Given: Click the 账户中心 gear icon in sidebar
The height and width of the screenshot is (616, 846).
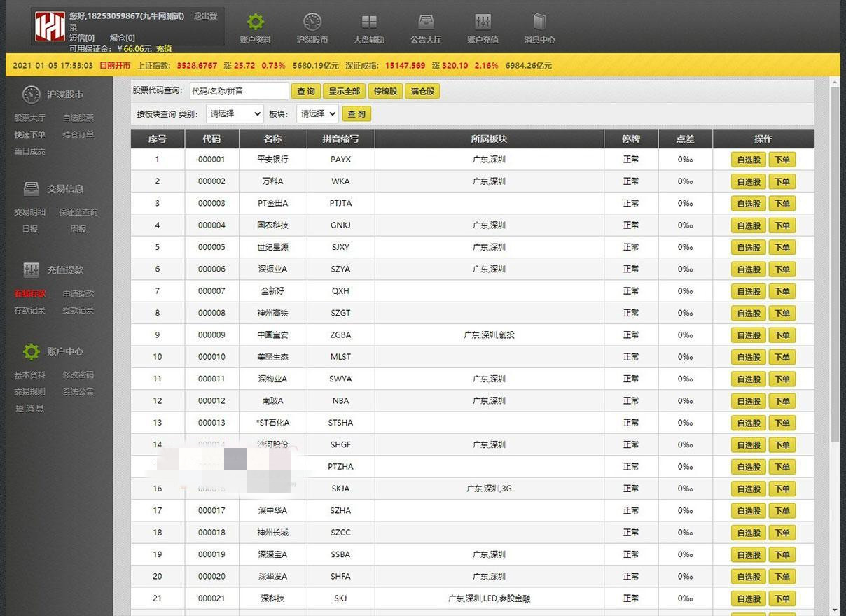Looking at the screenshot, I should pyautogui.click(x=32, y=351).
